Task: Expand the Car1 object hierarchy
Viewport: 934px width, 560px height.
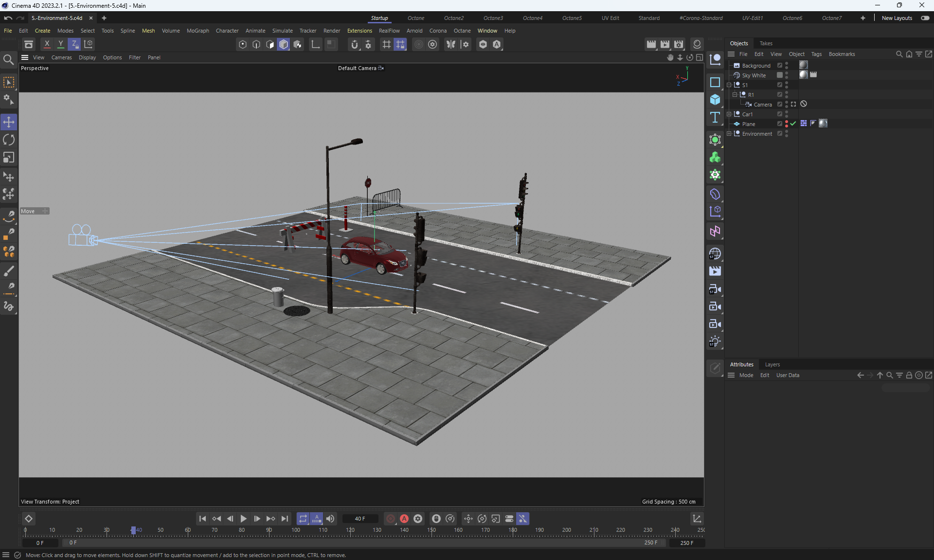Action: click(x=729, y=114)
